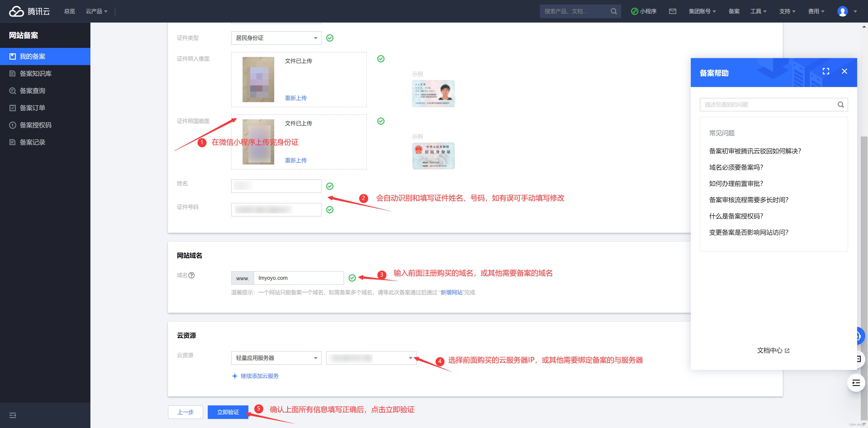Open the account dropdown arrow beside avatar
The height and width of the screenshot is (428, 868).
(x=855, y=12)
